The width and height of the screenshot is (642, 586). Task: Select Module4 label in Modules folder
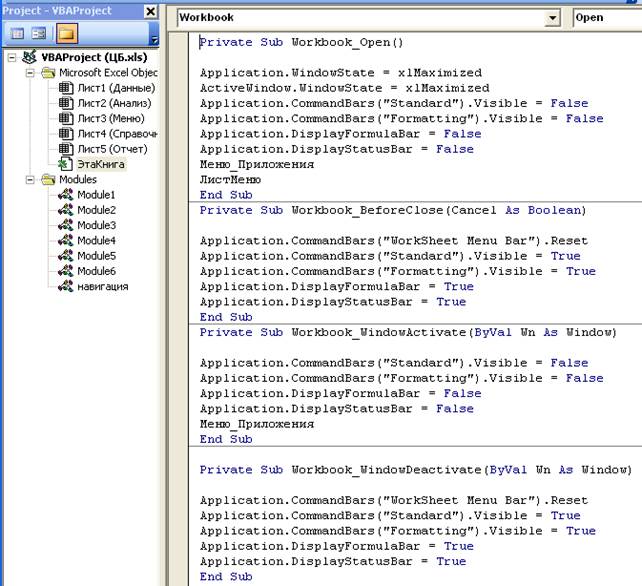97,240
